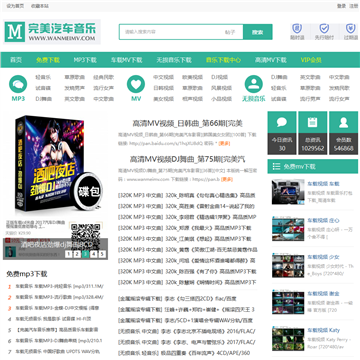Click the 收藏本站 link
Image resolution: width=360 pixels, height=360 pixels.
(40, 6)
